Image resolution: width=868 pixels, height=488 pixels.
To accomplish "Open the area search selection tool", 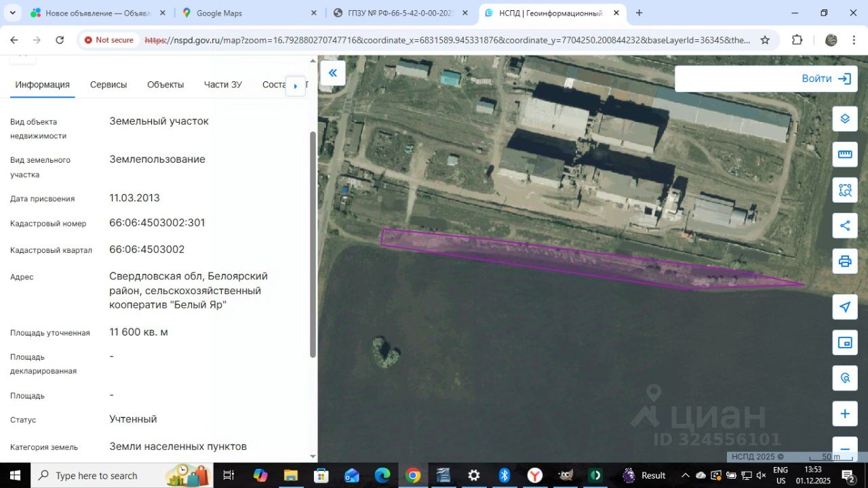I will tap(845, 190).
